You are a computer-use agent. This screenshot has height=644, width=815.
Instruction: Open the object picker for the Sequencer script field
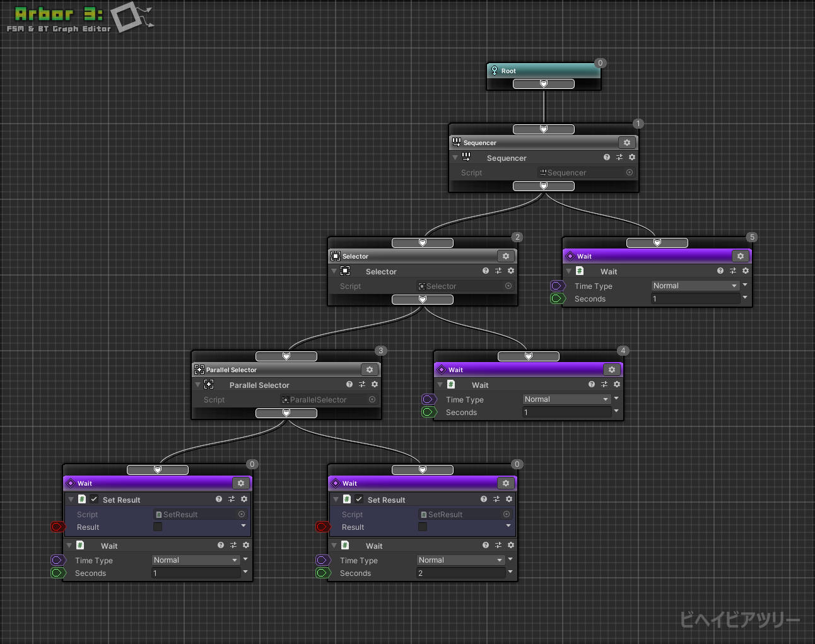[629, 172]
